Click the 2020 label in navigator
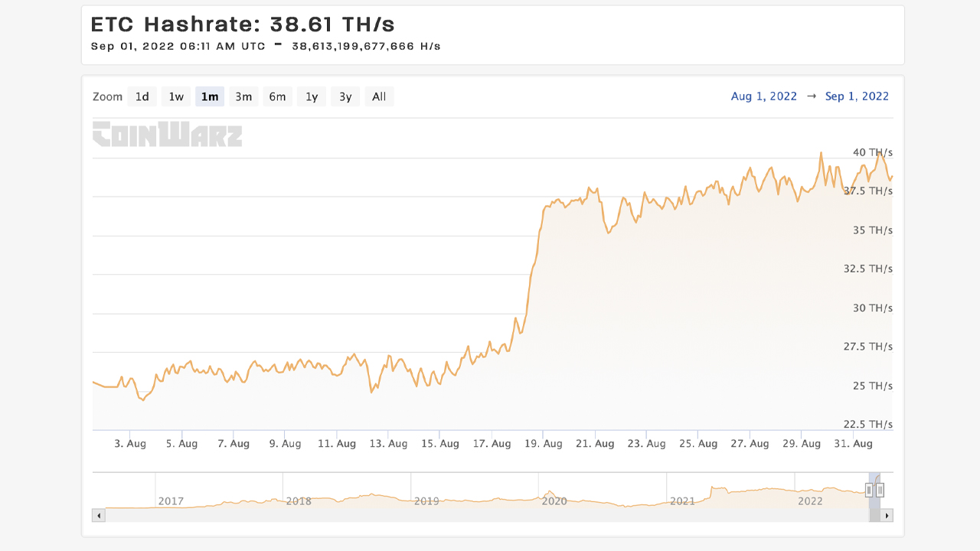The width and height of the screenshot is (980, 551). tap(554, 501)
